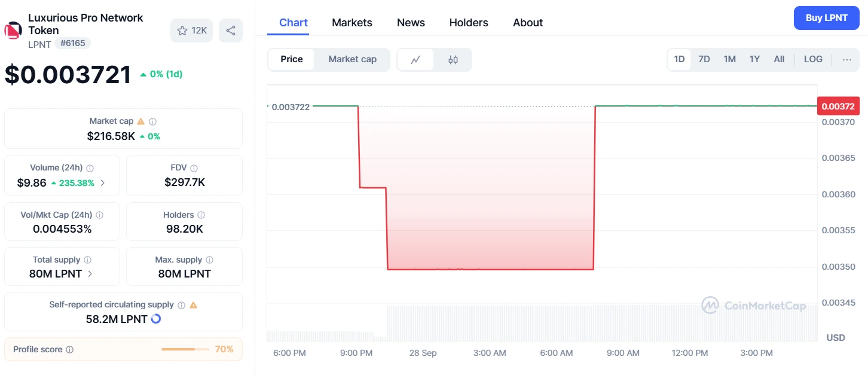The width and height of the screenshot is (868, 378).
Task: Click the red 0.00372 current price label
Action: pos(838,106)
